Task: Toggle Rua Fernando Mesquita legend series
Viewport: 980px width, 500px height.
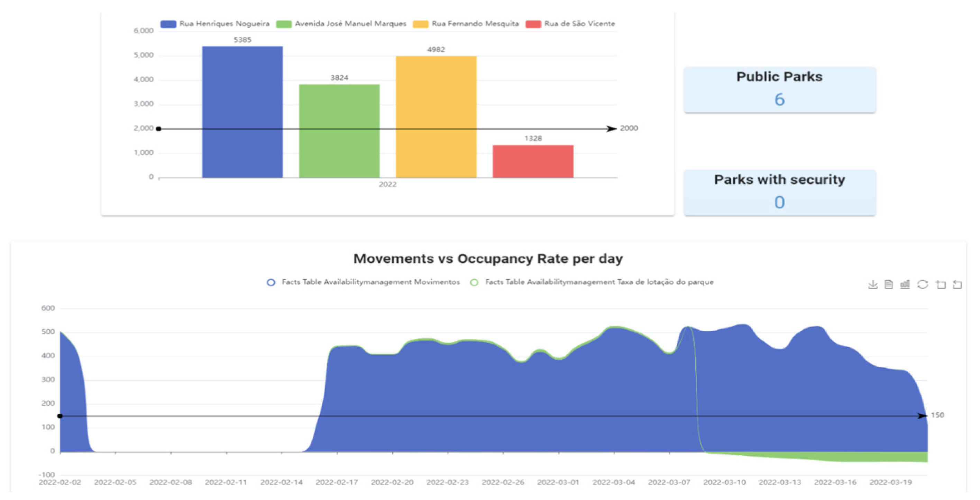Action: (x=466, y=24)
